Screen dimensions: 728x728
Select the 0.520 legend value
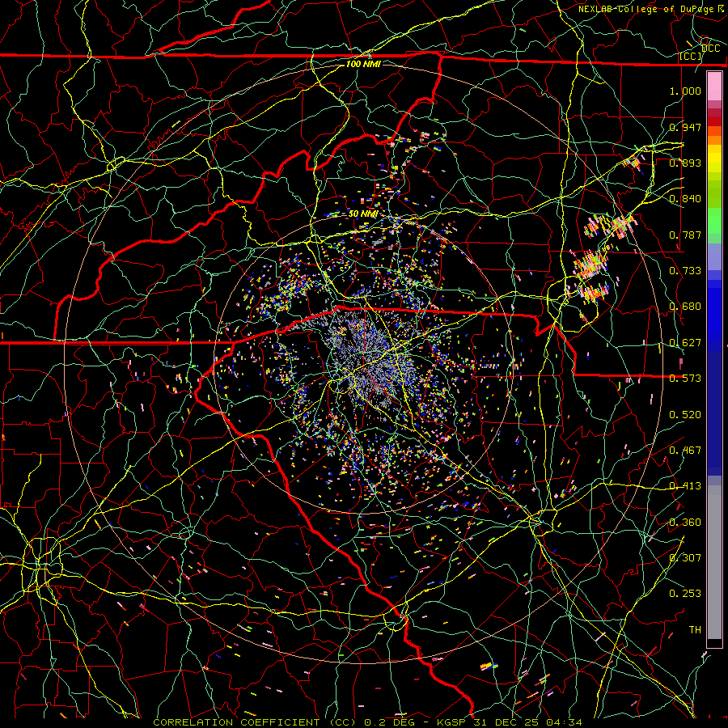(685, 415)
